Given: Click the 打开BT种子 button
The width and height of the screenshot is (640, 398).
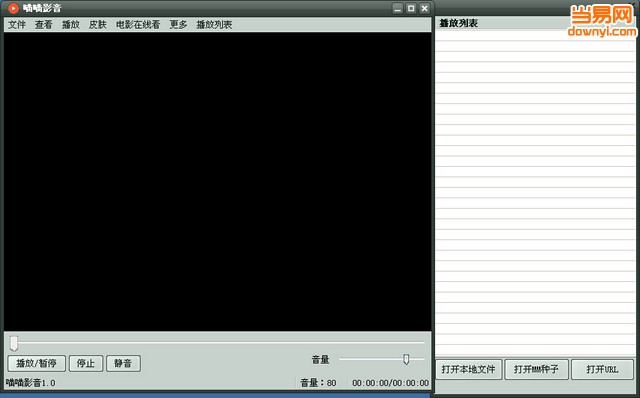Looking at the screenshot, I should 536,369.
